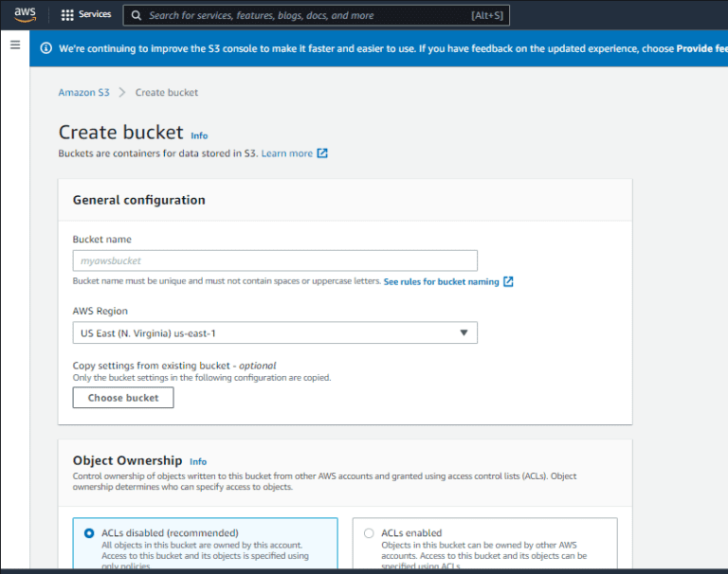Click the search magnifier icon
Screen dimensions: 728x574
136,15
